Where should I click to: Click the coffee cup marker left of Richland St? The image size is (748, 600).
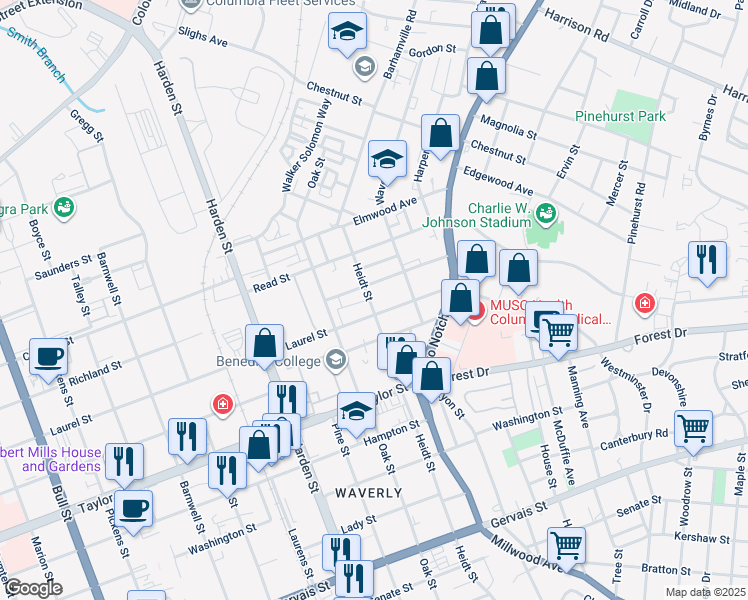(x=48, y=358)
